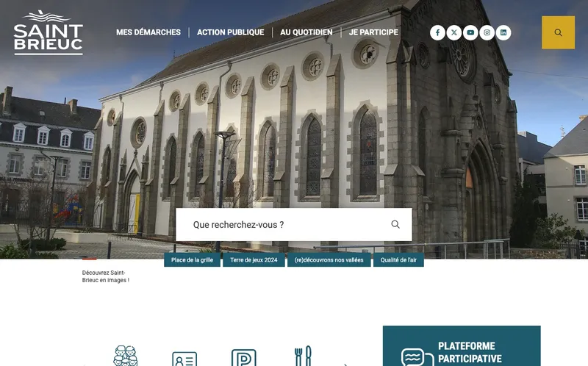Click the family group quick-access icon
Screen dimensions: 588x366
(126, 356)
